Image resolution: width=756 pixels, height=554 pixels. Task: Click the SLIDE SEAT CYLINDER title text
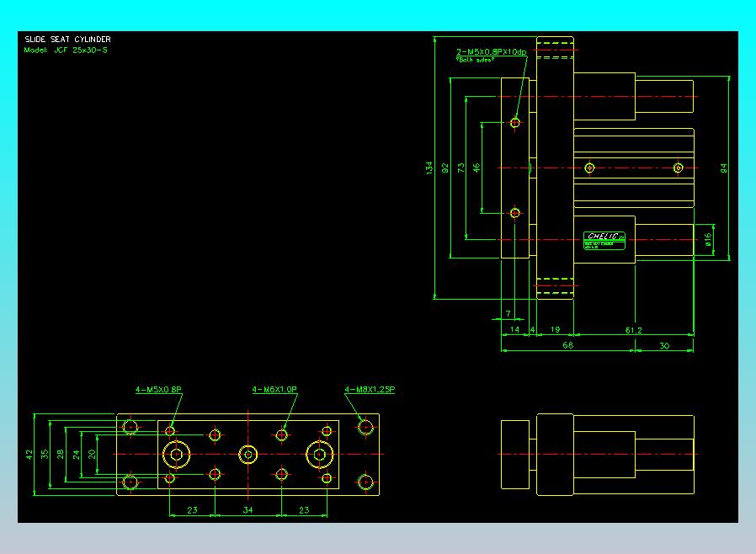pyautogui.click(x=68, y=39)
